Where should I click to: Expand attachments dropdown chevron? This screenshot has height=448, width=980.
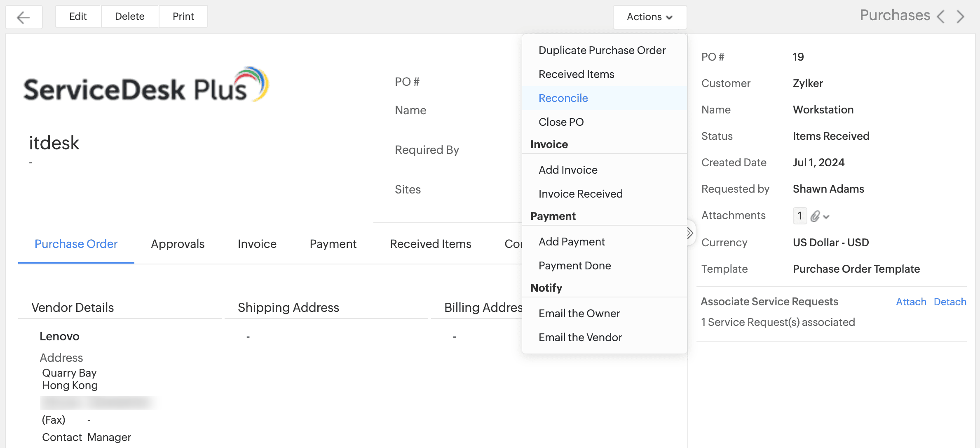826,217
